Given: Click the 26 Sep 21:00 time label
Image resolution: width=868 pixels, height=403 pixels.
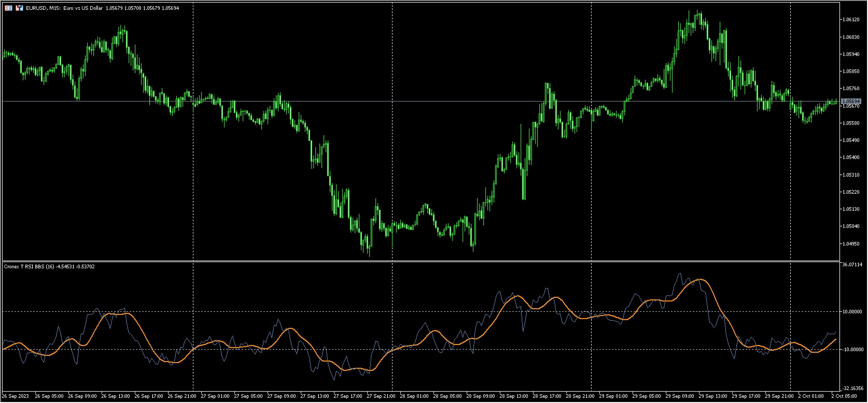Looking at the screenshot, I should [x=182, y=396].
